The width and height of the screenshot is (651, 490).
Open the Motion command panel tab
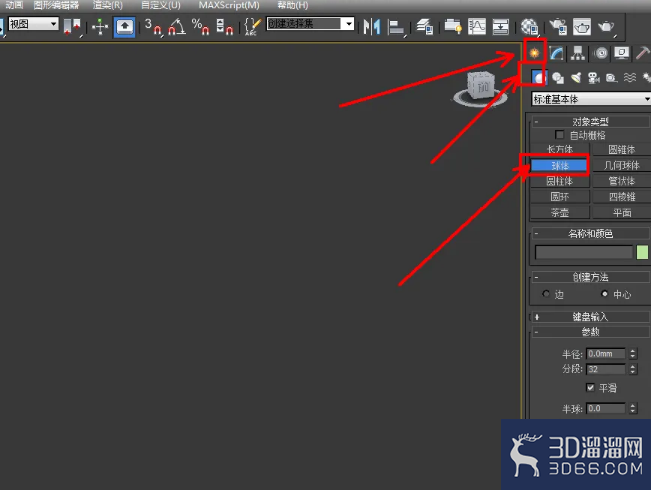click(600, 53)
